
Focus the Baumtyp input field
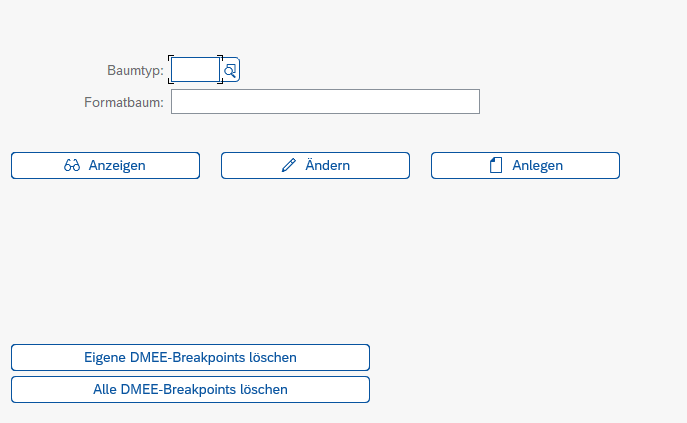point(195,70)
